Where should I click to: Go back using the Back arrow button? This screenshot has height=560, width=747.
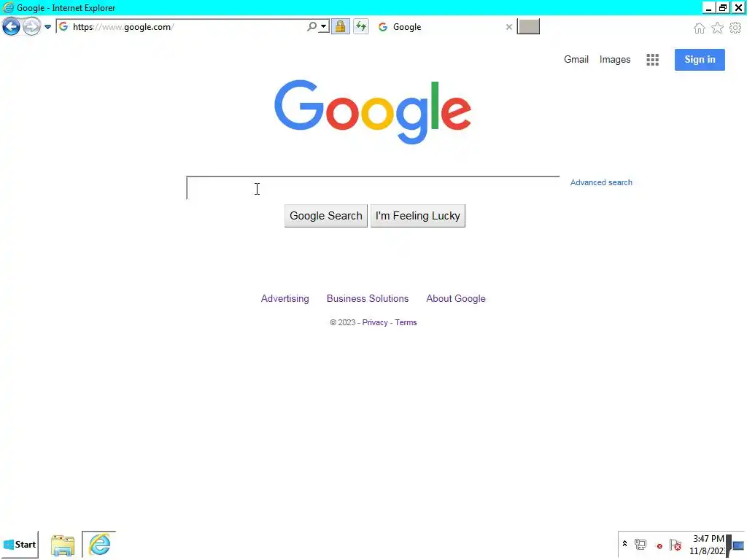(x=11, y=27)
